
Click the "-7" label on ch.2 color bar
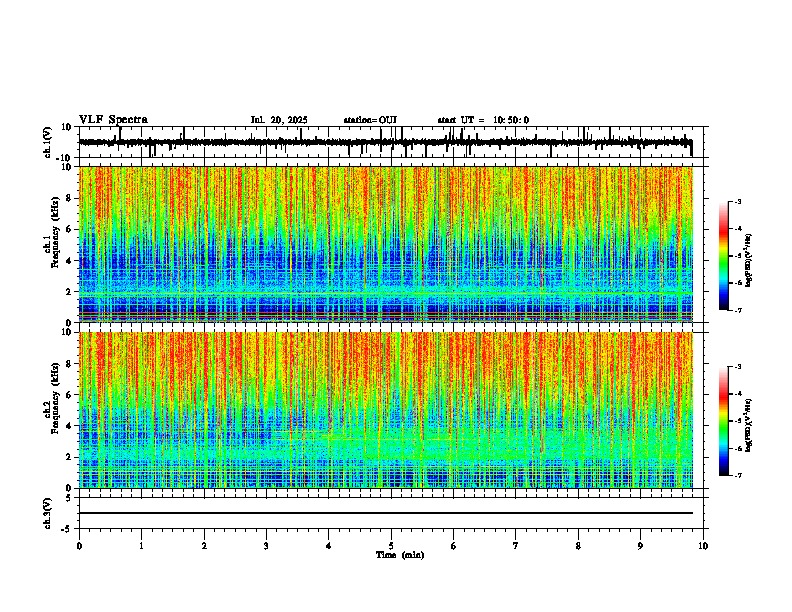(x=737, y=475)
